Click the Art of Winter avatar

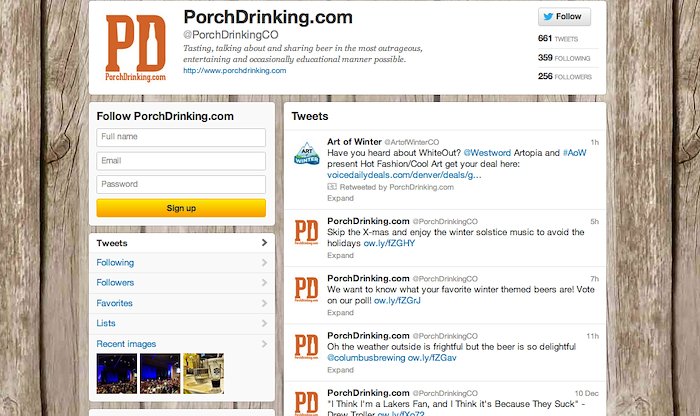click(306, 154)
